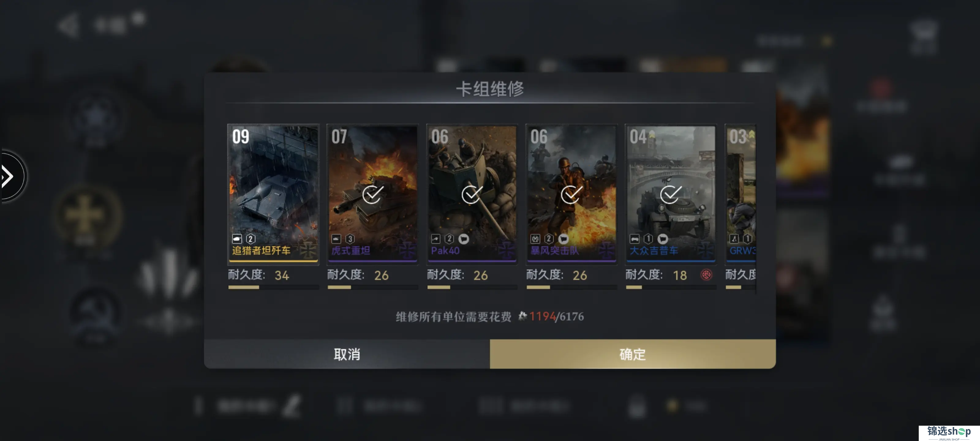Deselect the 虎式重坦 card checkmark
This screenshot has width=980, height=441.
pyautogui.click(x=372, y=194)
